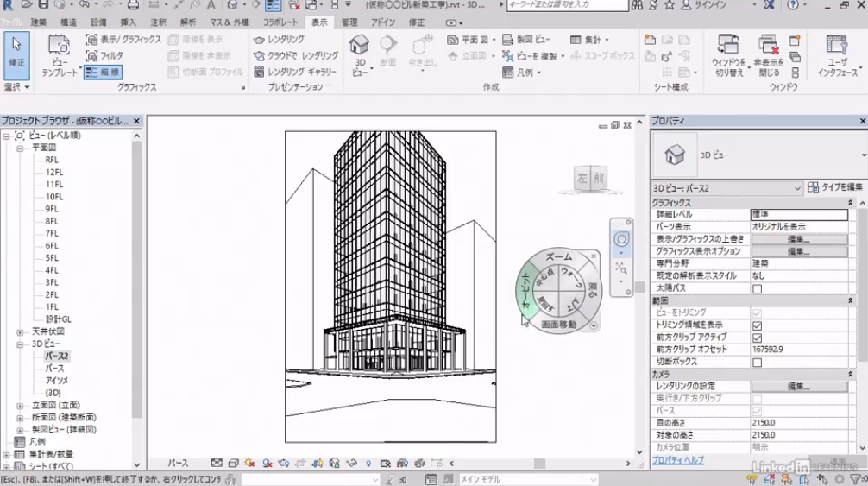Collapse the 3D ビュー tree node
The width and height of the screenshot is (868, 486).
pos(20,344)
